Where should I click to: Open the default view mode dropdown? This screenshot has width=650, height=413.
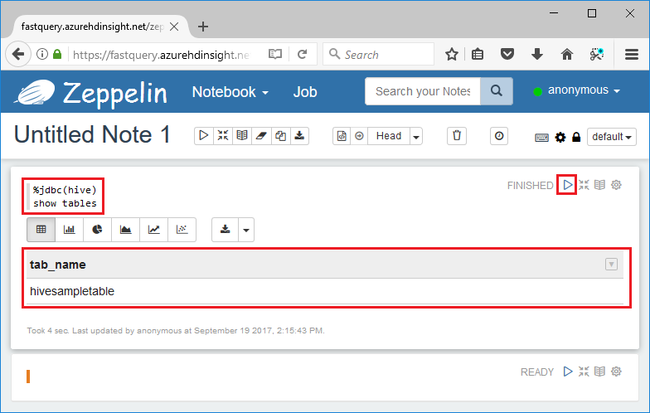pos(612,137)
